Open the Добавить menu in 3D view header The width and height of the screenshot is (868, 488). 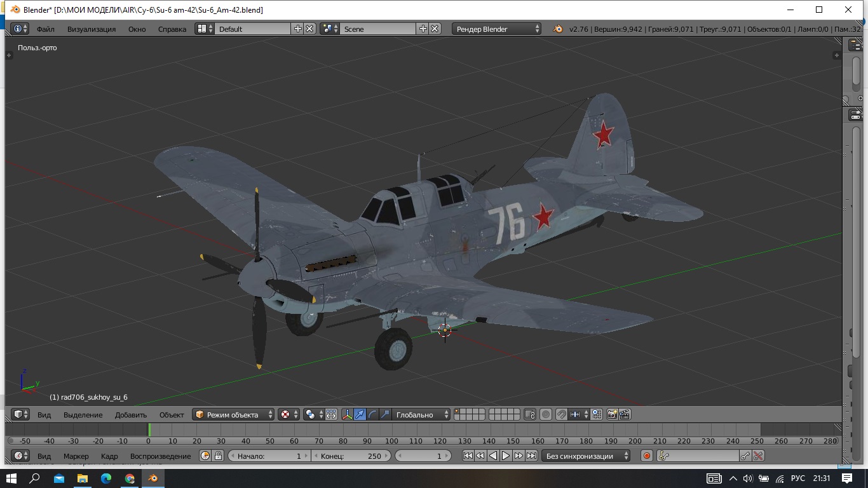click(131, 415)
